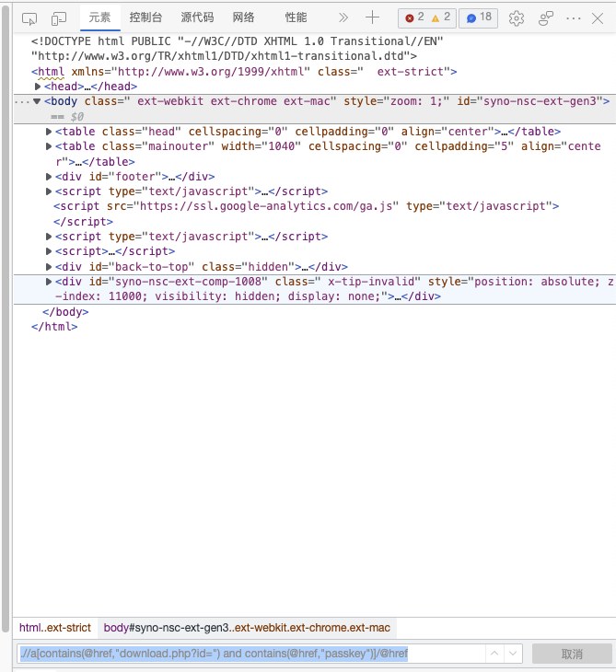This screenshot has height=672, width=616.
Task: Click the XPath search input field
Action: tap(249, 654)
